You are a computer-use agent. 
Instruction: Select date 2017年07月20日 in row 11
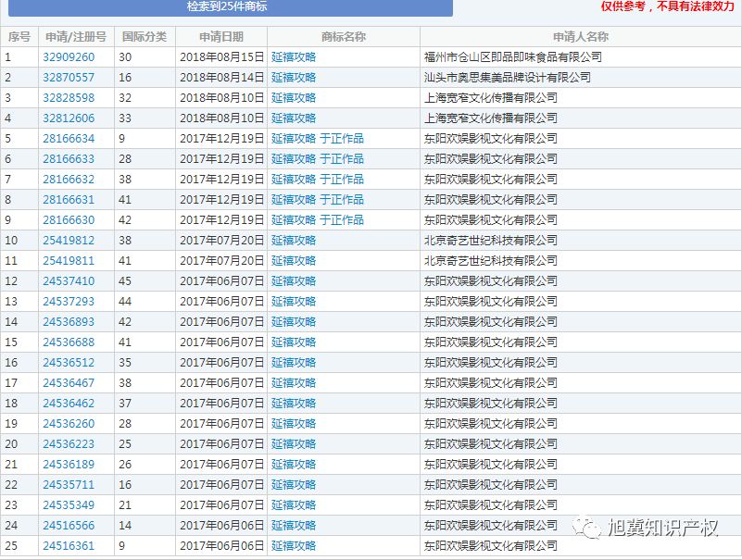222,261
